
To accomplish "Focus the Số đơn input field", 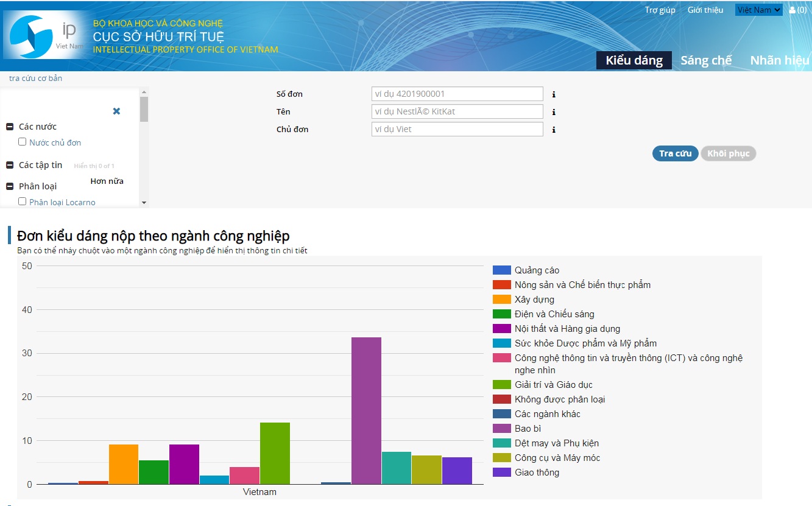I will pyautogui.click(x=457, y=94).
